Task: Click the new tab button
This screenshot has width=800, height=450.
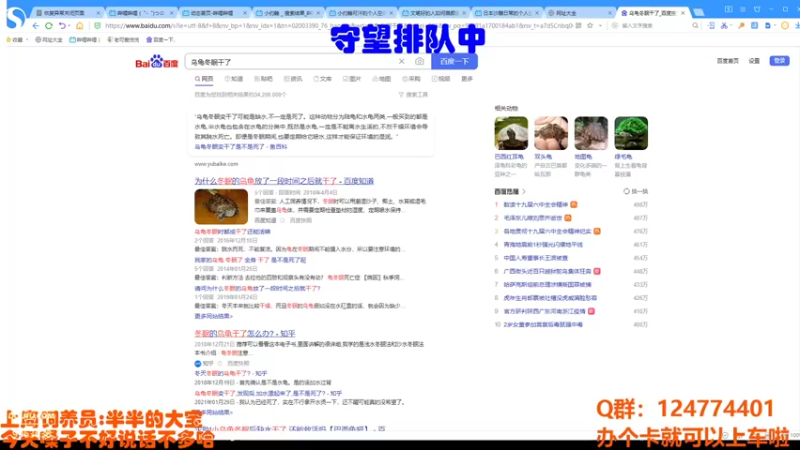Action: pos(698,13)
